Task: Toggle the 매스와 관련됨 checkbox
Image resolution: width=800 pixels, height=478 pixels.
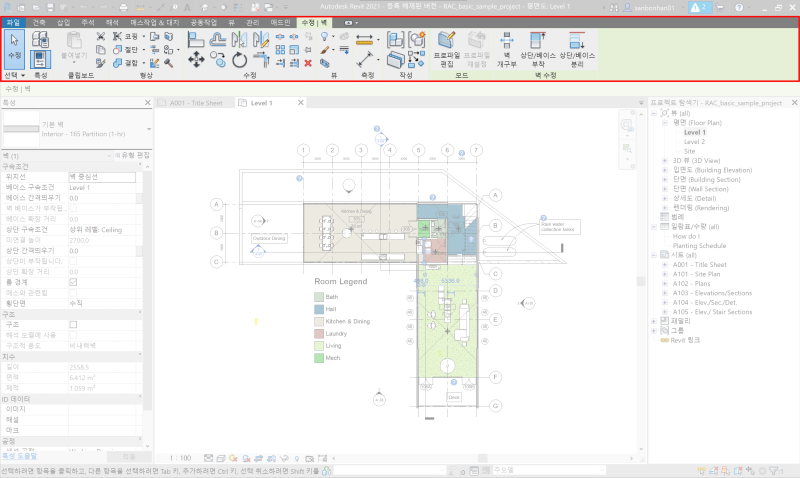Action: [x=73, y=293]
